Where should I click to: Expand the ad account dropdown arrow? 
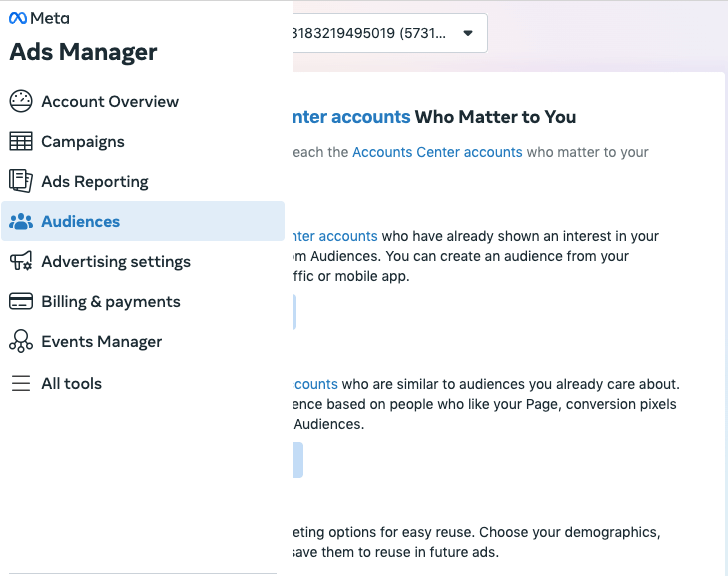(468, 33)
